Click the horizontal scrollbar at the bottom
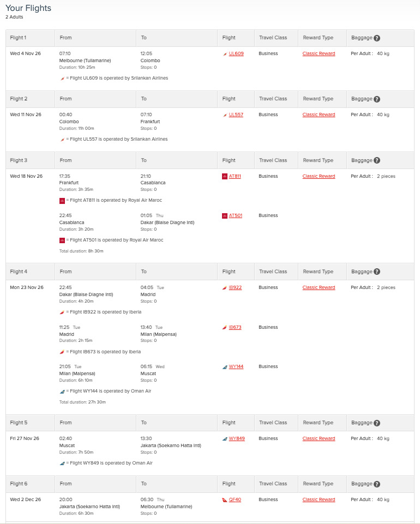 click(210, 522)
